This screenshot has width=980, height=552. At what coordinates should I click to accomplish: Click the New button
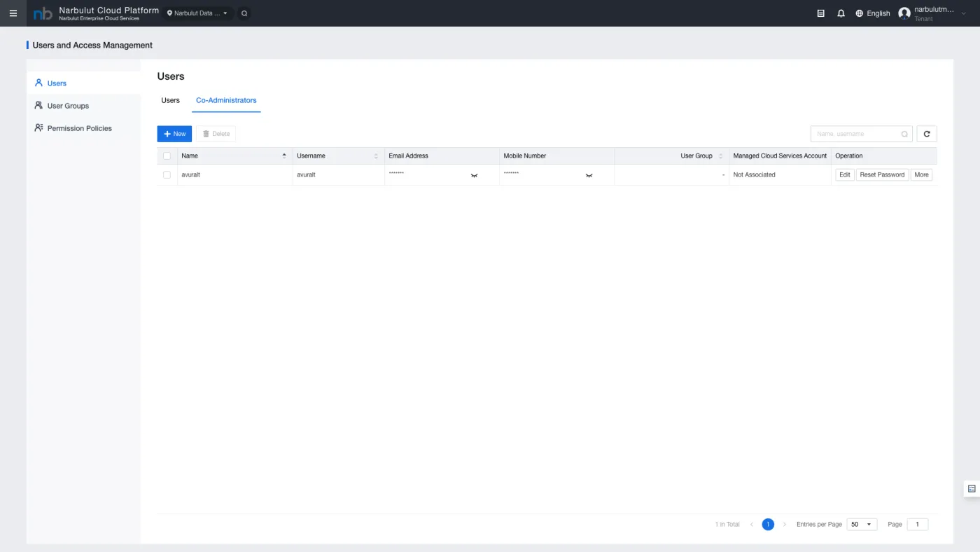[x=174, y=134]
